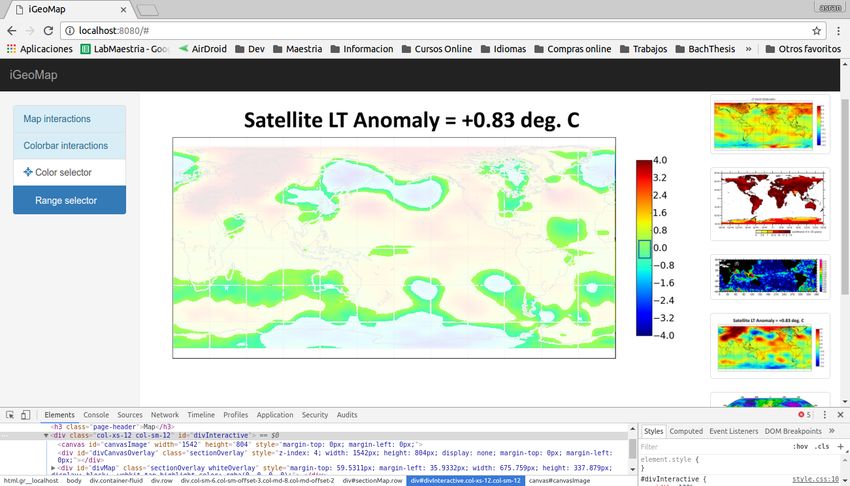The height and width of the screenshot is (486, 850).
Task: Click the colorbar gradient near 3.2
Action: click(644, 178)
